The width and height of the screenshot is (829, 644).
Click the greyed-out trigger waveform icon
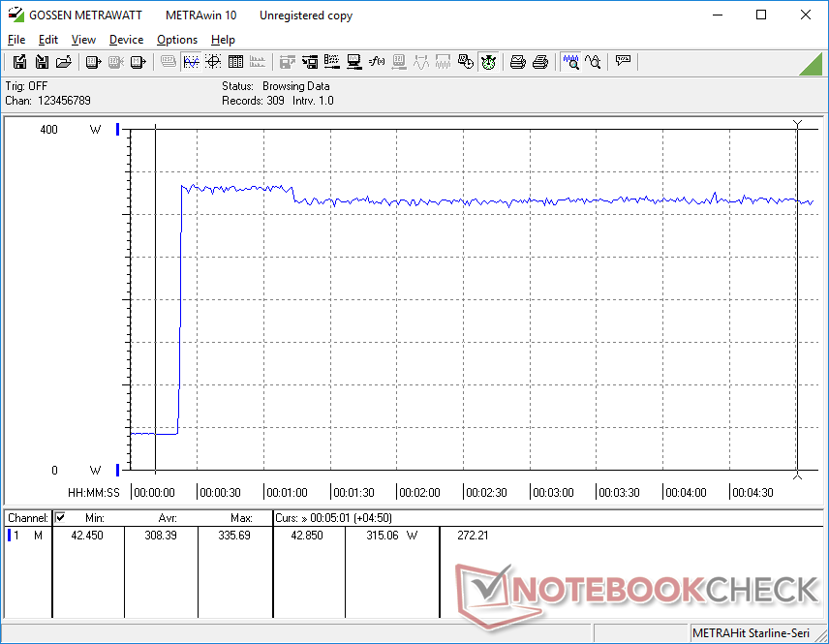point(421,62)
